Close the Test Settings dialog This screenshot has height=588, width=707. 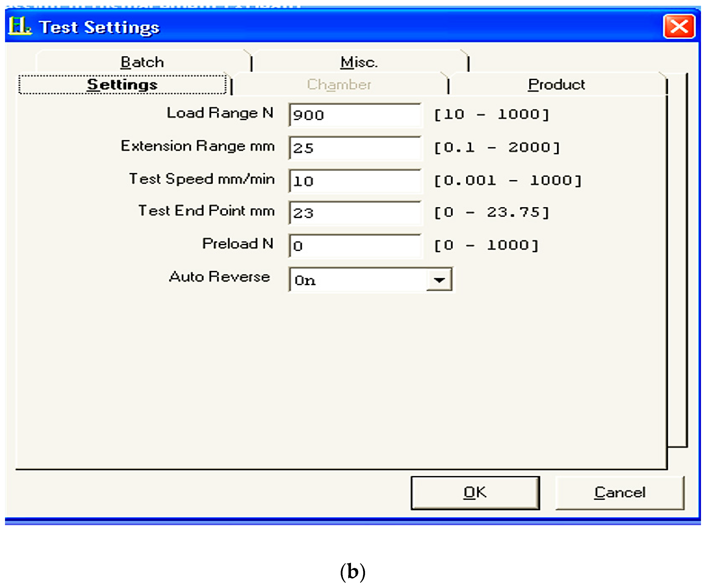678,26
